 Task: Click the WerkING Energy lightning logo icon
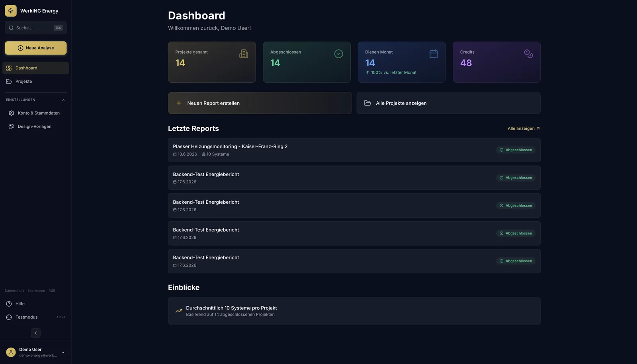[11, 11]
